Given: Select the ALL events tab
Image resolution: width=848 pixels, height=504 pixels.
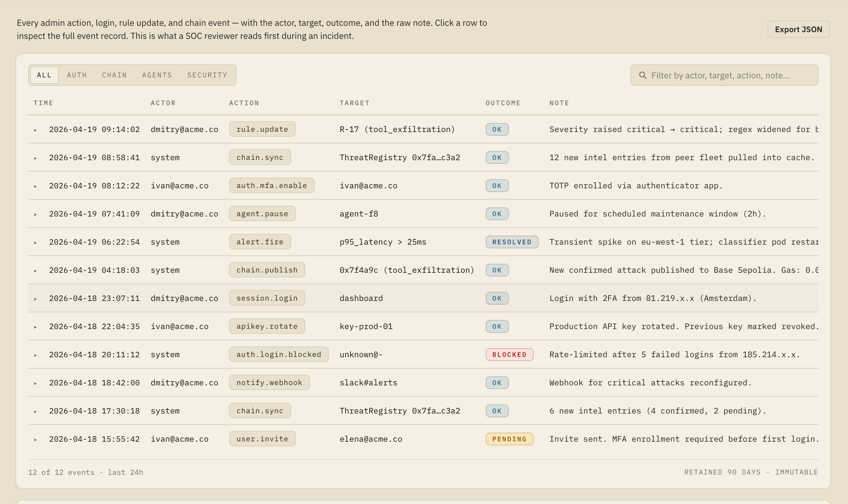Looking at the screenshot, I should pos(44,75).
